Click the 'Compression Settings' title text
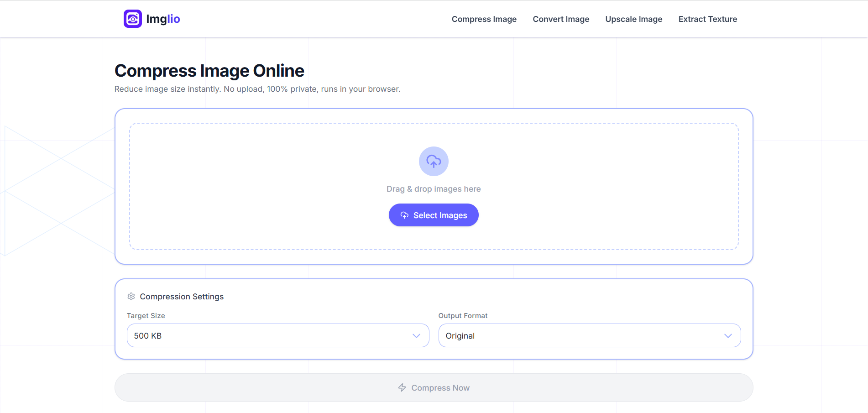The width and height of the screenshot is (868, 413). pyautogui.click(x=182, y=297)
